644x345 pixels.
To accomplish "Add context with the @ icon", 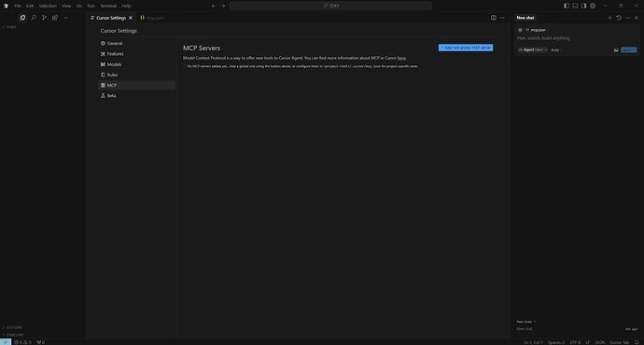I will (x=520, y=30).
